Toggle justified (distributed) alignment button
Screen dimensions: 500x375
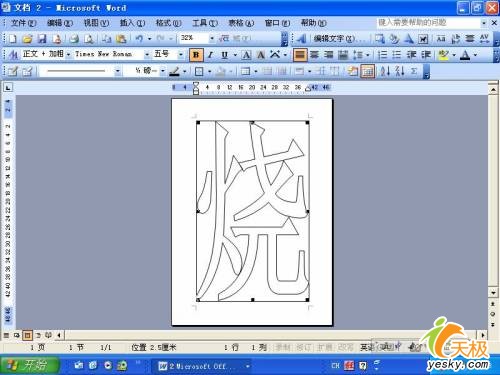click(x=300, y=55)
